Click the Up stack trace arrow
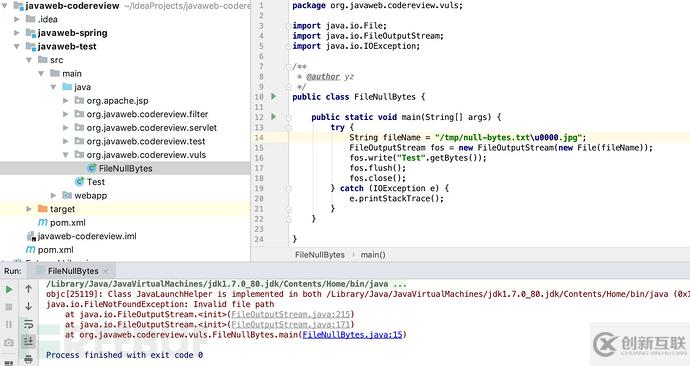690x366 pixels. (x=29, y=289)
